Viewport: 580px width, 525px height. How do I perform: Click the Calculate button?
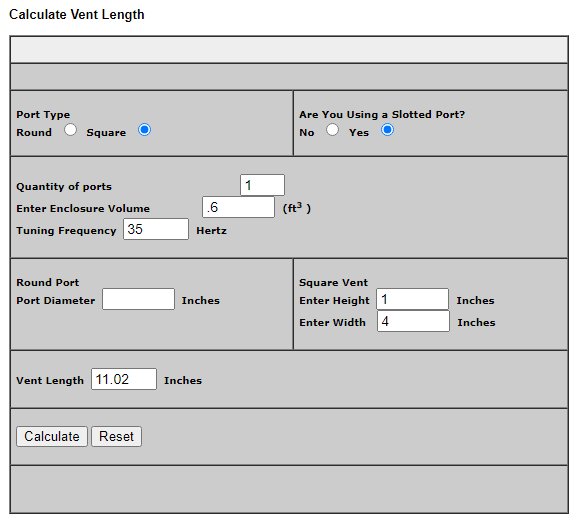coord(52,437)
